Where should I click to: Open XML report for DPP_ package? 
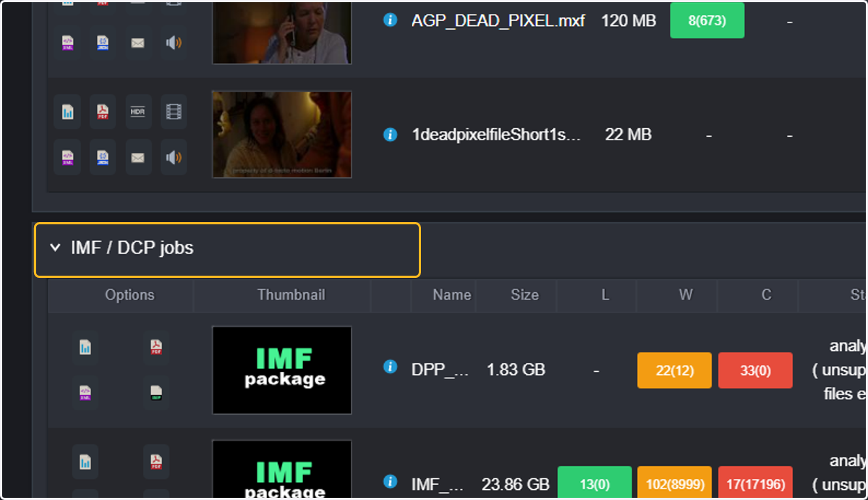click(85, 393)
